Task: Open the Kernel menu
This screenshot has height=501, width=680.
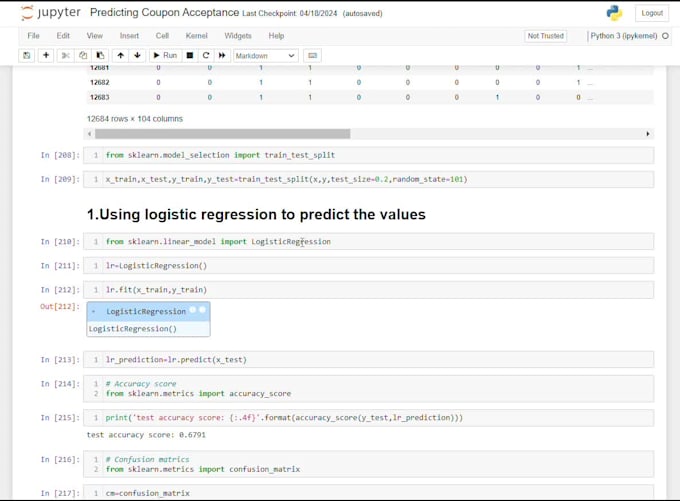Action: [196, 36]
